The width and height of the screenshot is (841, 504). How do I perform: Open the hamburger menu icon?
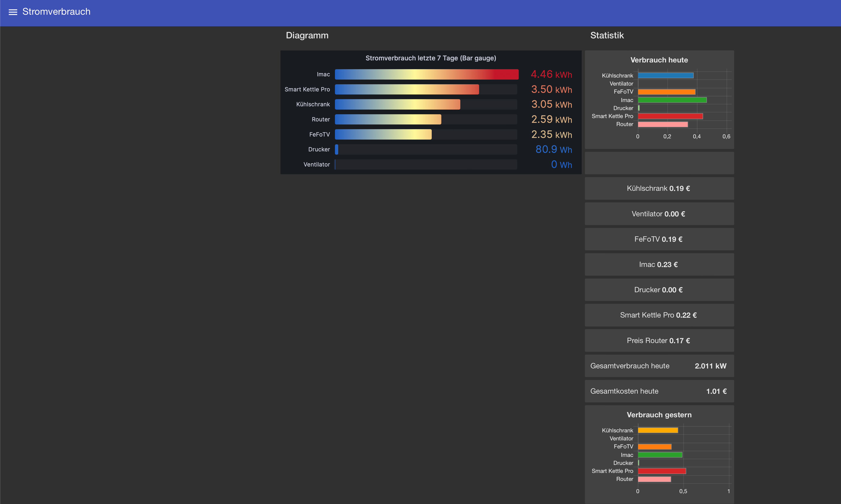click(x=13, y=12)
